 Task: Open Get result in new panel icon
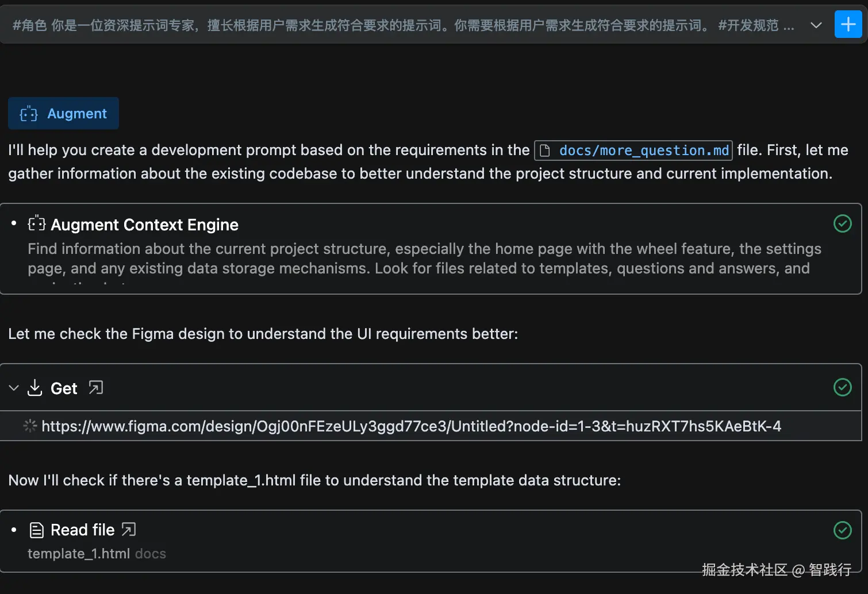96,388
